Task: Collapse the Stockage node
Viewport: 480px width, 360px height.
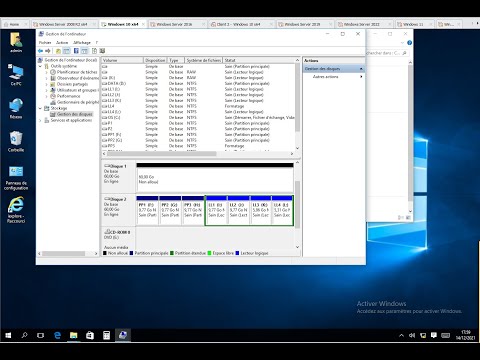Action: pyautogui.click(x=40, y=108)
